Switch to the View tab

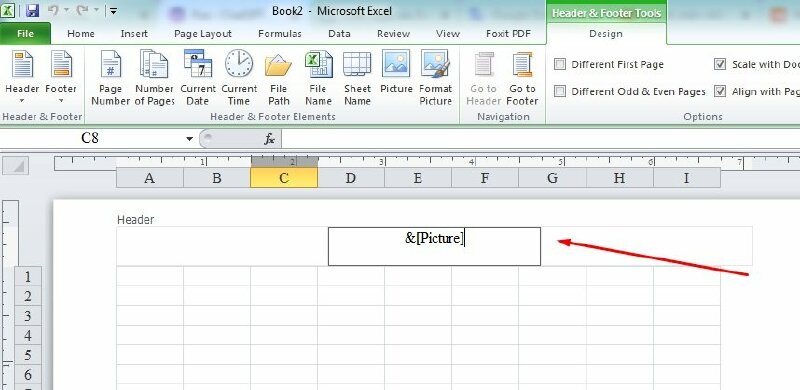447,34
